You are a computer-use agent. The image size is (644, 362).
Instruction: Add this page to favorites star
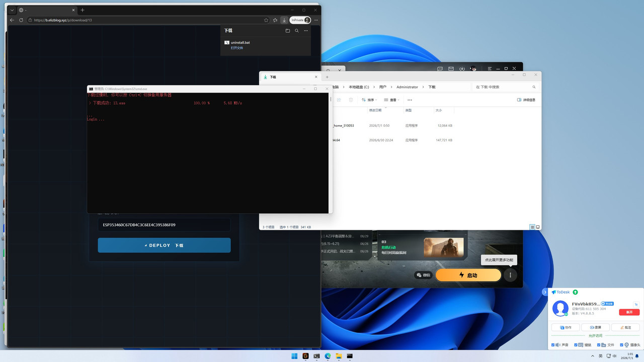tap(266, 20)
